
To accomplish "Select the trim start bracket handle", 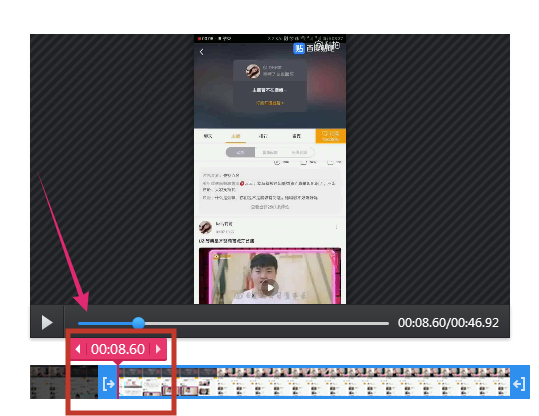I will pyautogui.click(x=108, y=383).
